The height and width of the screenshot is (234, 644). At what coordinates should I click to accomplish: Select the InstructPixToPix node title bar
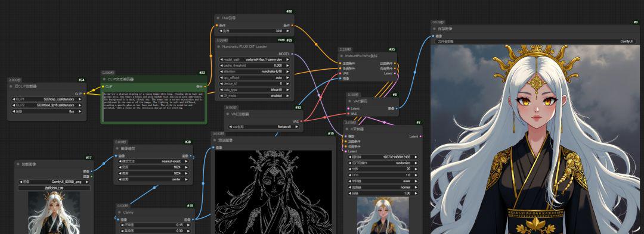click(368, 55)
